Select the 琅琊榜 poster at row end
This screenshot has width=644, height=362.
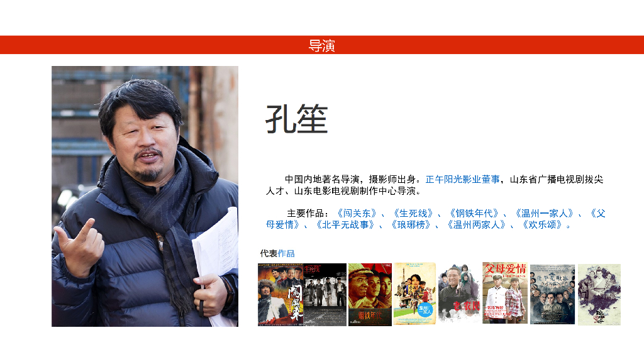599,295
